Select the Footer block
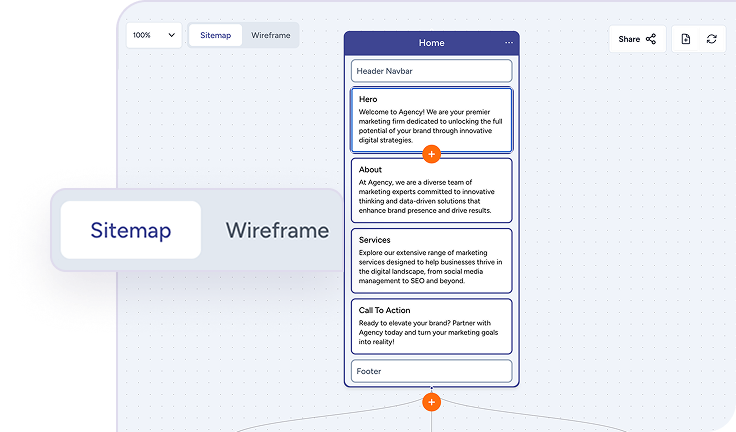 pos(431,371)
